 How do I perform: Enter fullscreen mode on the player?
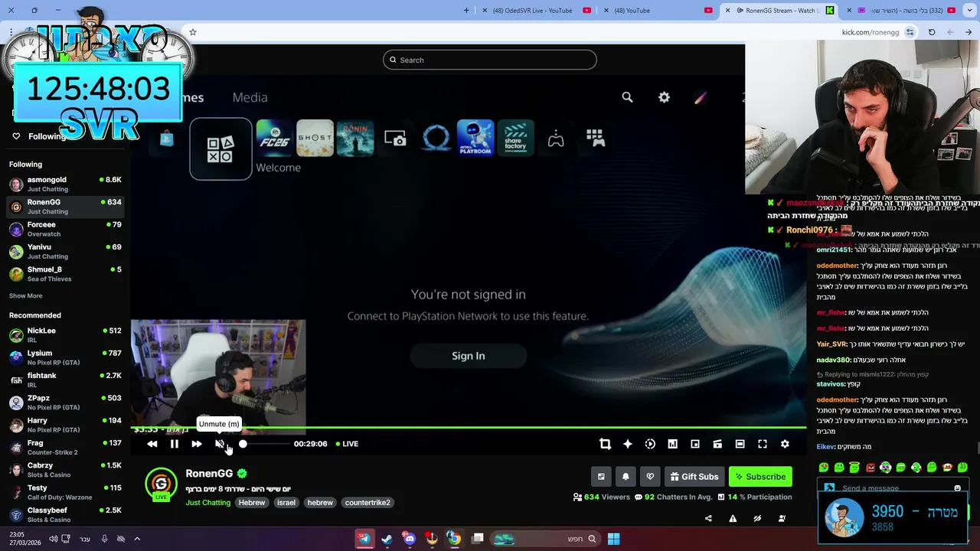(763, 444)
